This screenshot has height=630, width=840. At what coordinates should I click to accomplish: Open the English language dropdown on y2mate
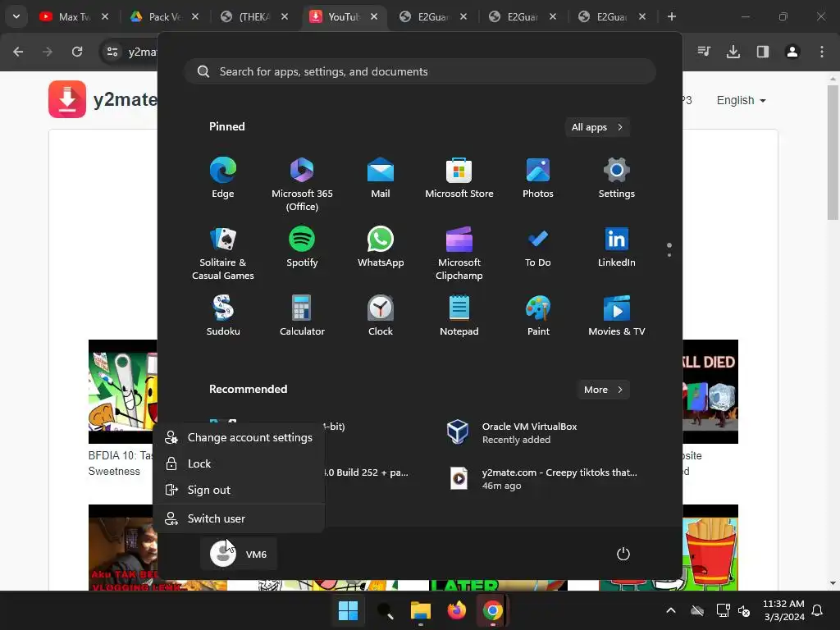(x=741, y=100)
